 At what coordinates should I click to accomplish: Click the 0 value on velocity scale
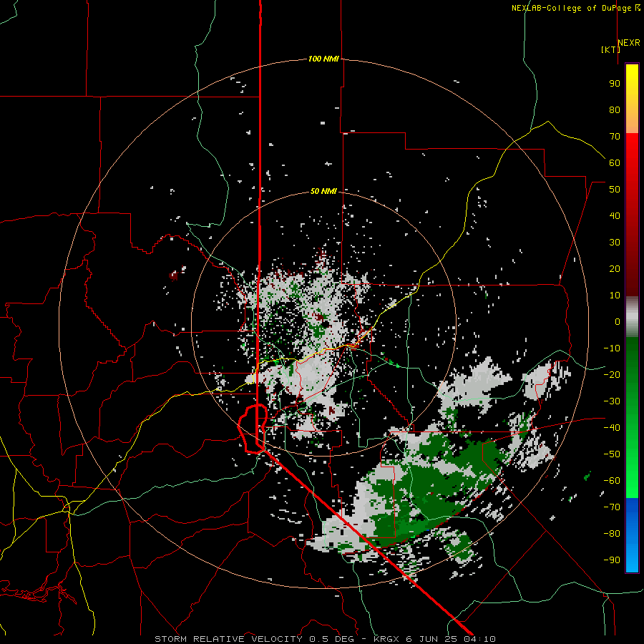click(x=618, y=322)
